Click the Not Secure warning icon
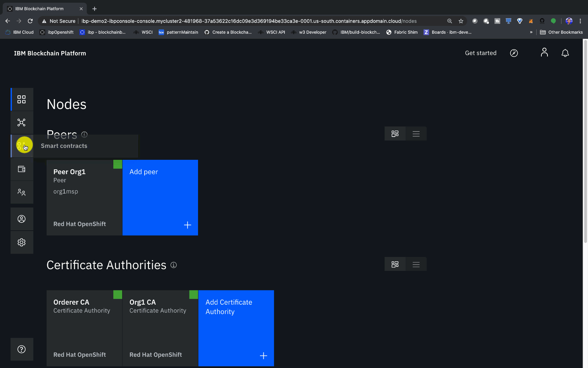 pyautogui.click(x=44, y=21)
